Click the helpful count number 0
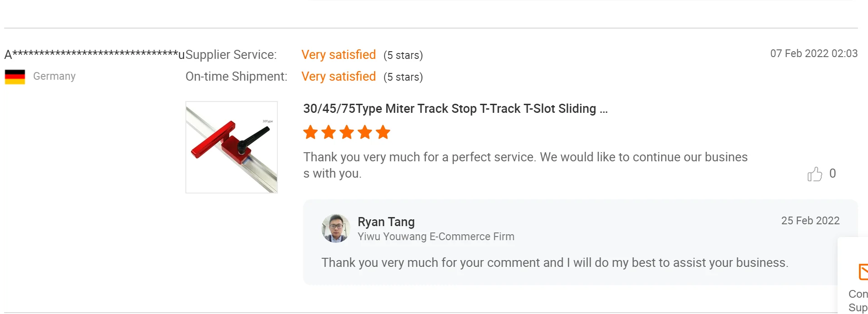Viewport: 868px width, 314px height. 833,174
